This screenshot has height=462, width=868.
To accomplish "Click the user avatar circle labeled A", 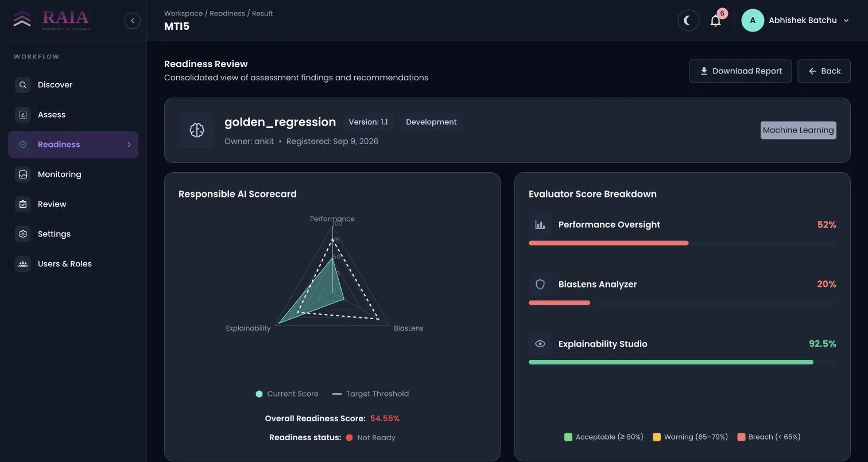I will pyautogui.click(x=753, y=21).
